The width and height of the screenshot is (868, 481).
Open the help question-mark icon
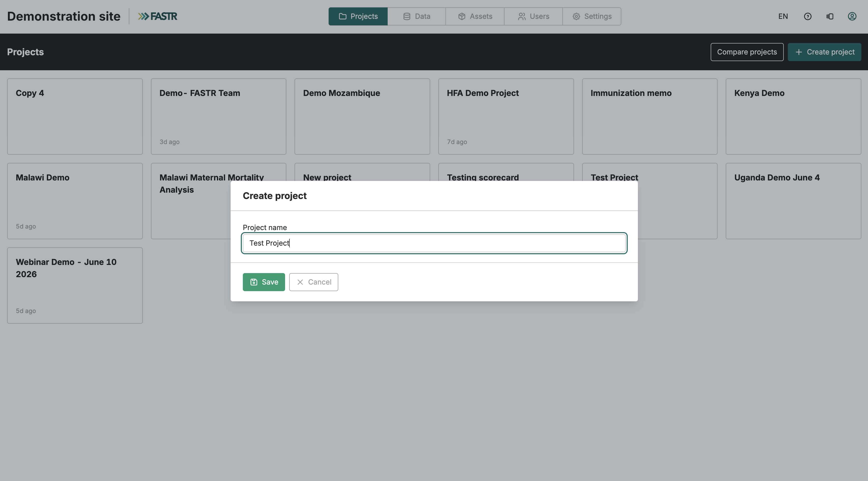(x=807, y=16)
